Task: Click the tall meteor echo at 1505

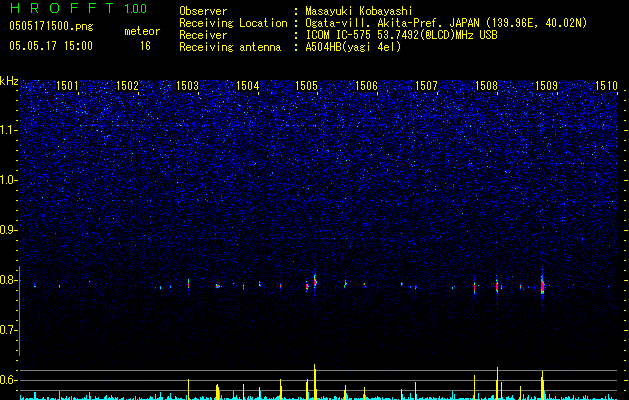Action: pos(315,281)
